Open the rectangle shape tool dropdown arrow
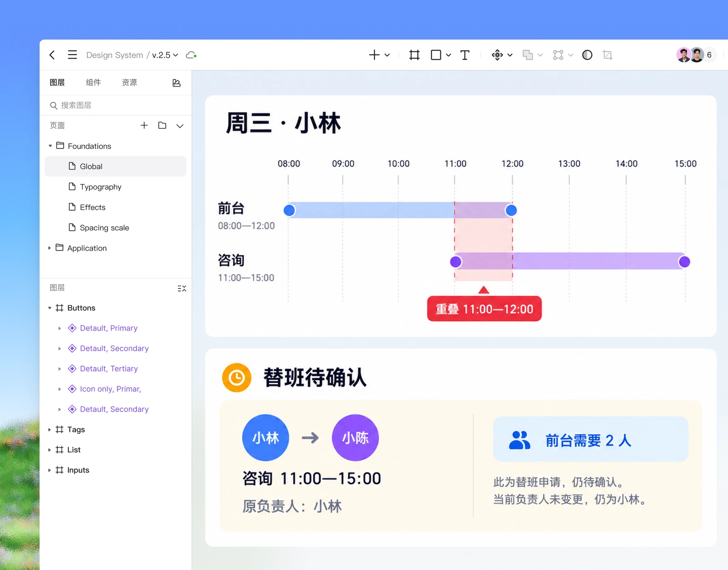 pos(449,55)
